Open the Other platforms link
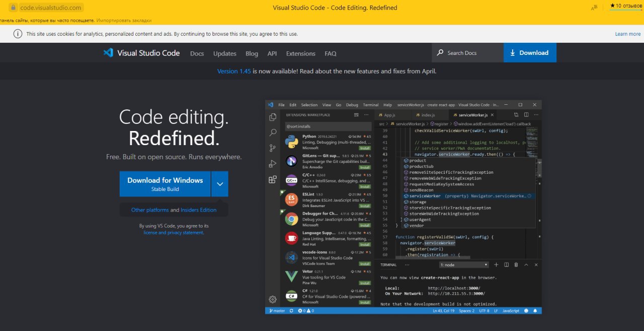 pos(150,210)
